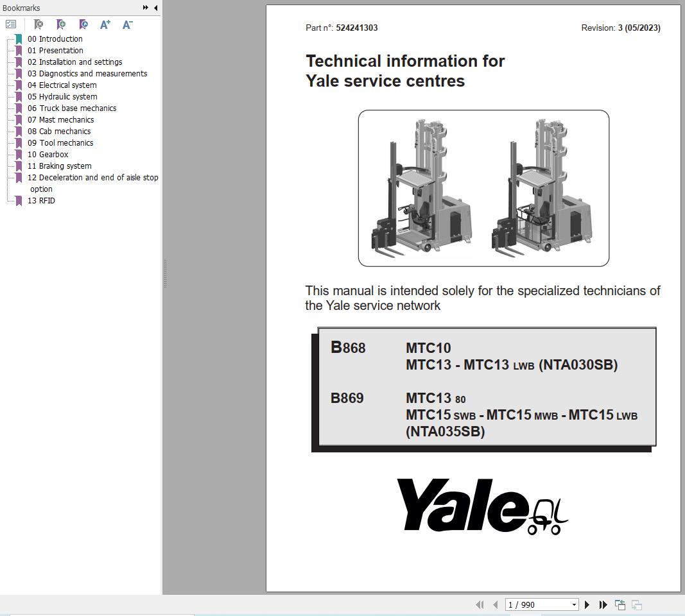Screen dimensions: 685x616
Task: Click the previous view icon in navigation bar
Action: pos(620,604)
